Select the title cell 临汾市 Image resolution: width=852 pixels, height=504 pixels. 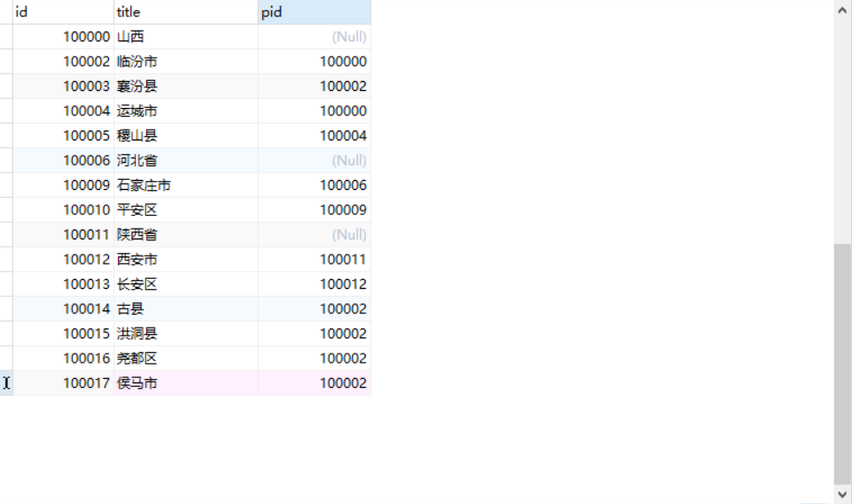[186, 61]
